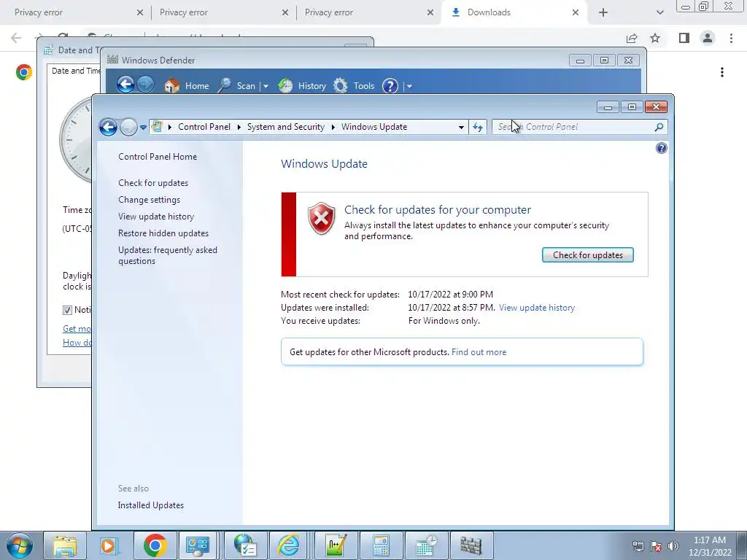Select View update history in the sidebar

(x=156, y=216)
